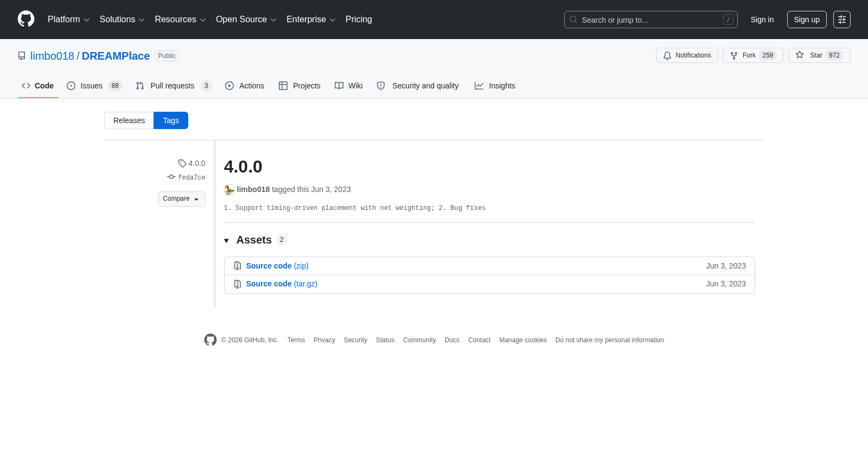This screenshot has width=868, height=467.
Task: Star the DREAMPlace repository
Action: click(x=819, y=55)
